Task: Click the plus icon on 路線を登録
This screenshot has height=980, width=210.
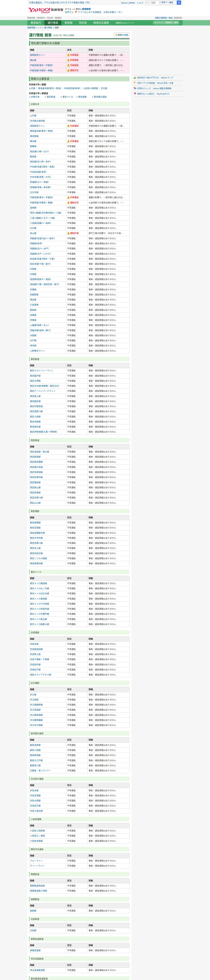Action: click(x=116, y=35)
